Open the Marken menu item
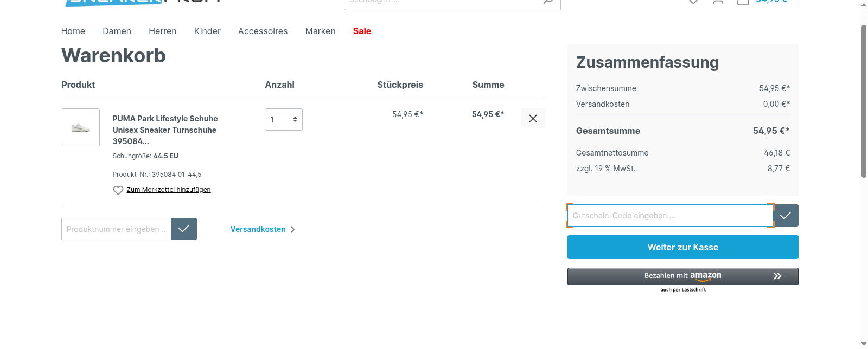 point(320,31)
